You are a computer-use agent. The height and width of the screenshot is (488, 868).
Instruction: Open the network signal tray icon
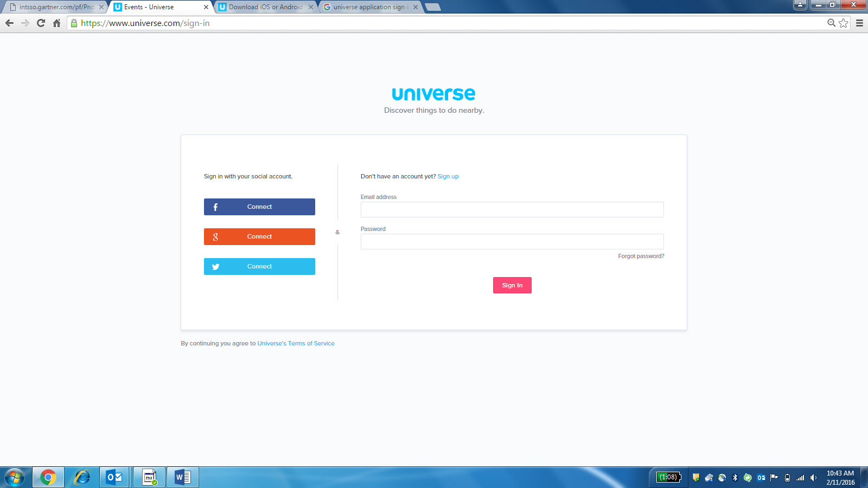[x=800, y=478]
